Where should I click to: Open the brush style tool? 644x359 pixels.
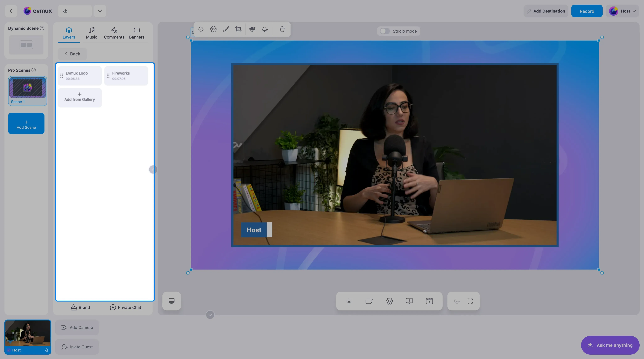(226, 29)
